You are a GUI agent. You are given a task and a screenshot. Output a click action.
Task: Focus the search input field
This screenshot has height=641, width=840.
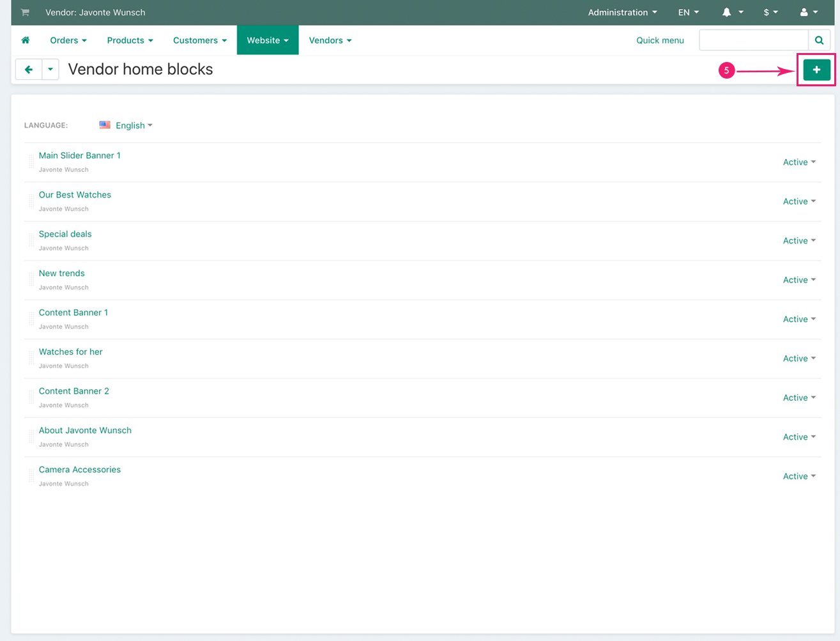tap(753, 40)
